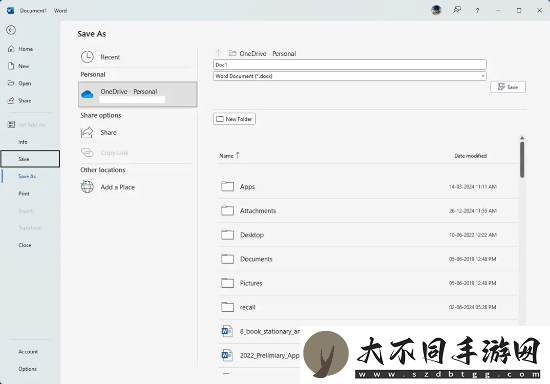Click the recall folder icon
The height and width of the screenshot is (384, 550).
(227, 307)
